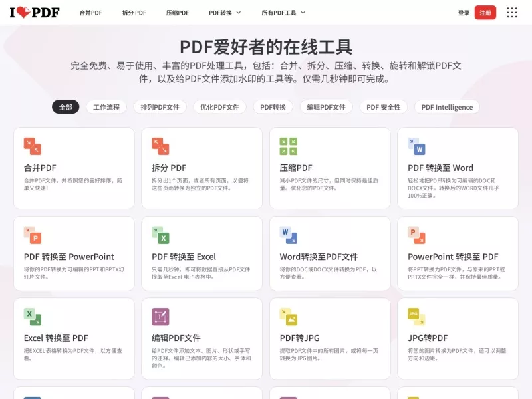
Task: Select the PDF转换 filter tab
Action: click(273, 107)
